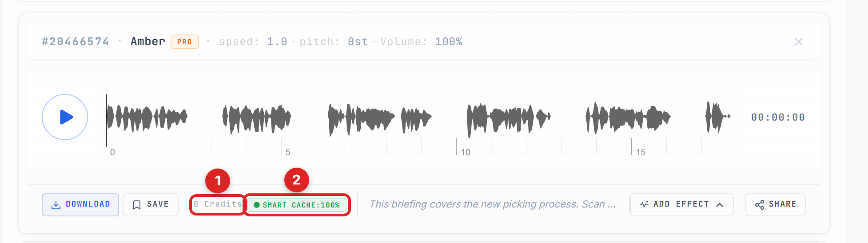Click the Smart Cache 100% badge
The image size is (868, 243).
coord(297,205)
